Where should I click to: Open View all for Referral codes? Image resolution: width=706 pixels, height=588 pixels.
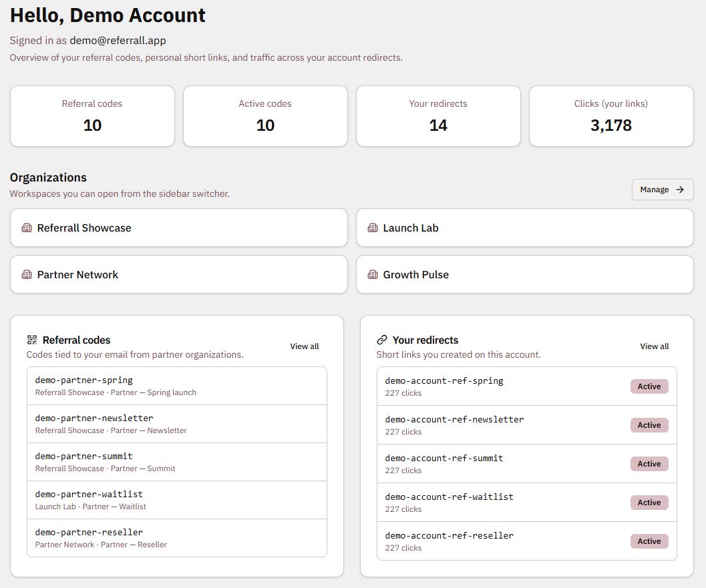pos(304,346)
